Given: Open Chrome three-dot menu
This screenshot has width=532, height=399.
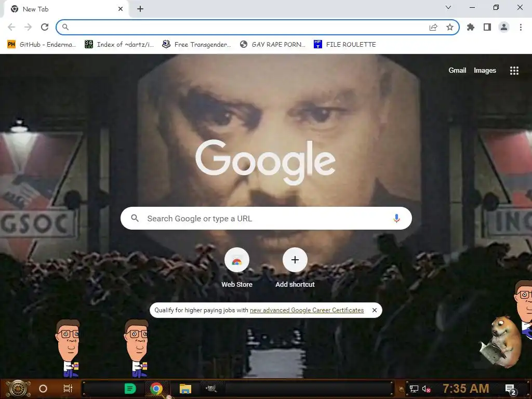Looking at the screenshot, I should [521, 27].
